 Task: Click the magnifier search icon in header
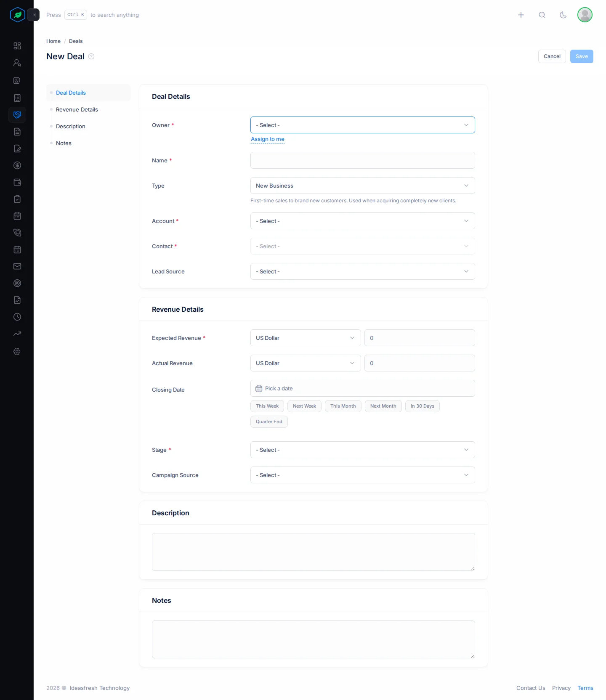tap(542, 15)
